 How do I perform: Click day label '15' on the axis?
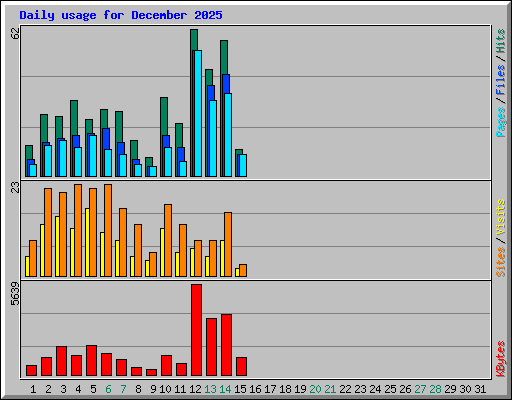pyautogui.click(x=240, y=389)
